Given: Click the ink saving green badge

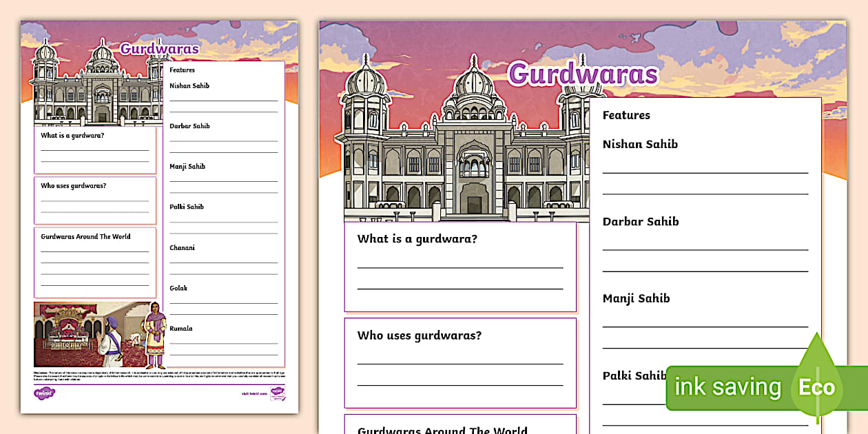Looking at the screenshot, I should [727, 388].
